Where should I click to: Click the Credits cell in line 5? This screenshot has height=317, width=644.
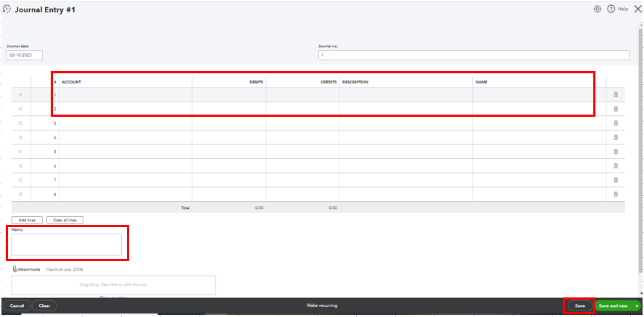pos(302,152)
